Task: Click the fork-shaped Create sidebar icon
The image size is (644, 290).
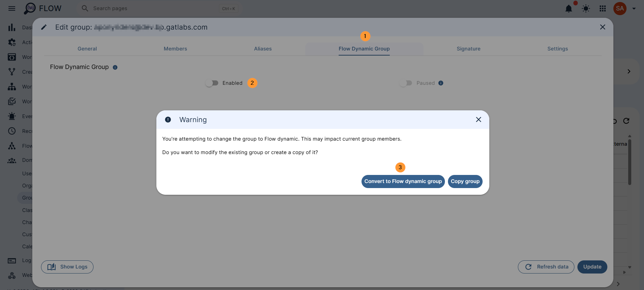Action: [12, 72]
